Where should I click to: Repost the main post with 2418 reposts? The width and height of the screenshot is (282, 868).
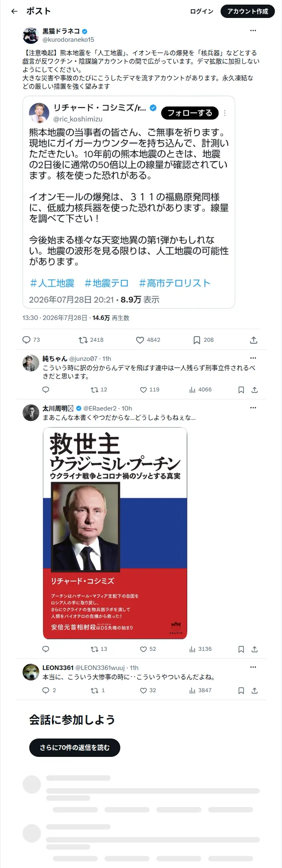(x=83, y=340)
